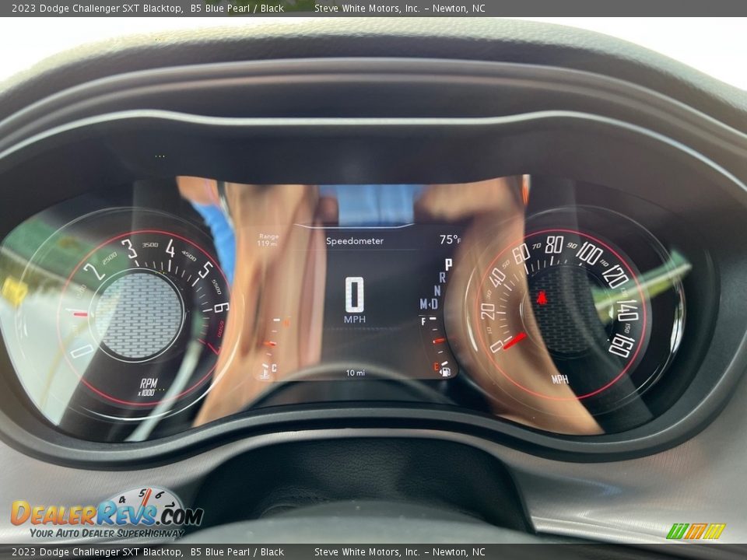The image size is (747, 560).
Task: Tap the red seatbelt warning icon
Action: (x=542, y=299)
